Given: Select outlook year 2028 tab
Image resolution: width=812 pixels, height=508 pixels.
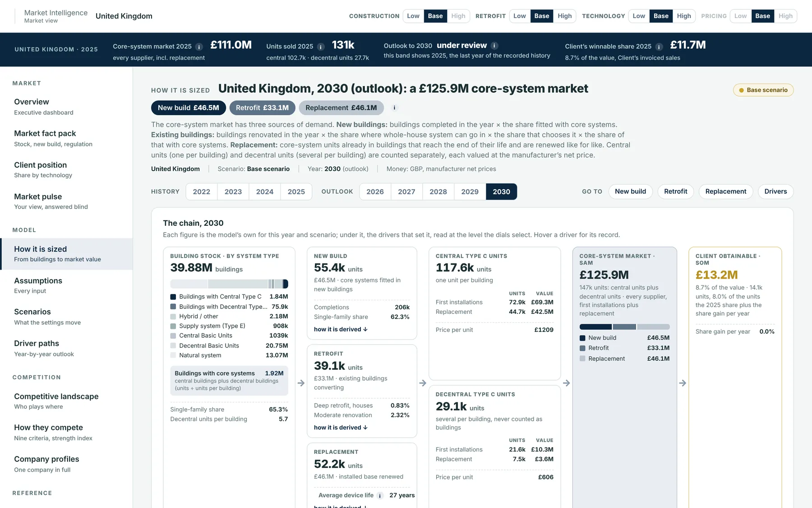Looking at the screenshot, I should click(x=438, y=191).
